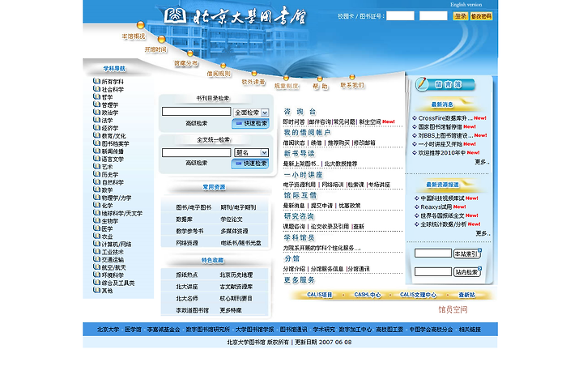Click the diamond bullet beside Reaxys试用
The image size is (583, 392).
[x=417, y=207]
